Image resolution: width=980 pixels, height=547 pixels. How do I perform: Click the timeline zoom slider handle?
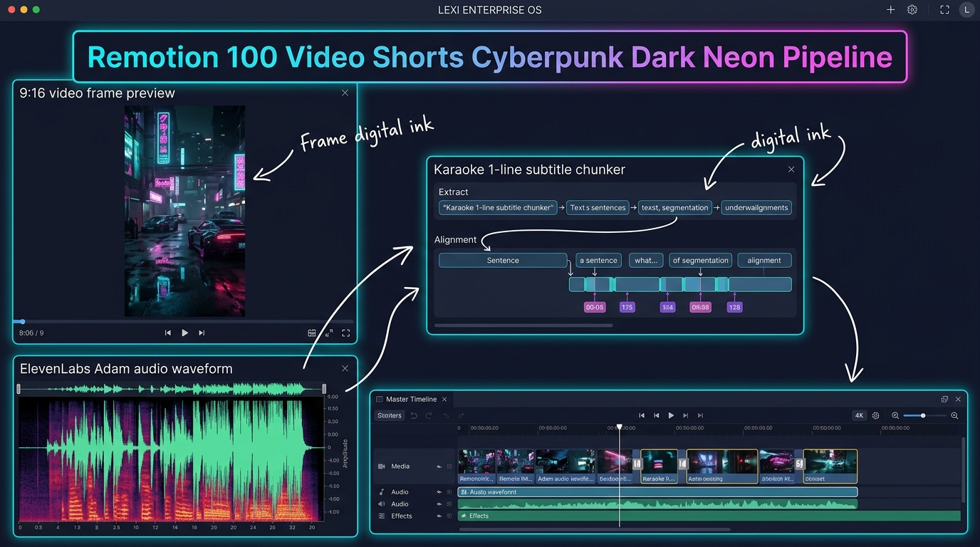point(923,415)
